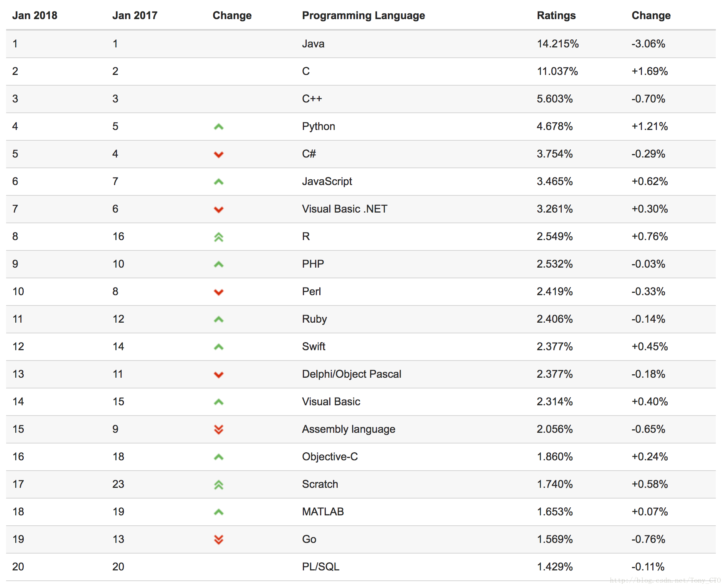The image size is (725, 588).
Task: Click the double red down arrow for Assembly language
Action: pyautogui.click(x=218, y=429)
